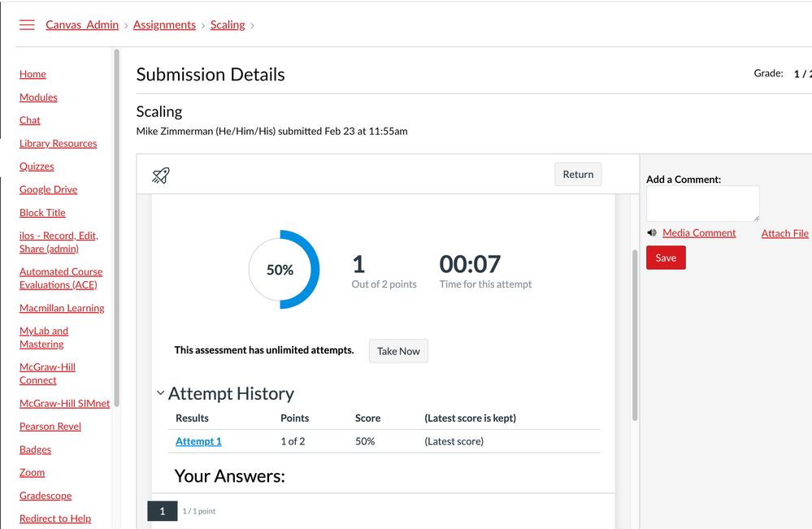
Task: Click in the Add a Comment field
Action: (x=702, y=203)
